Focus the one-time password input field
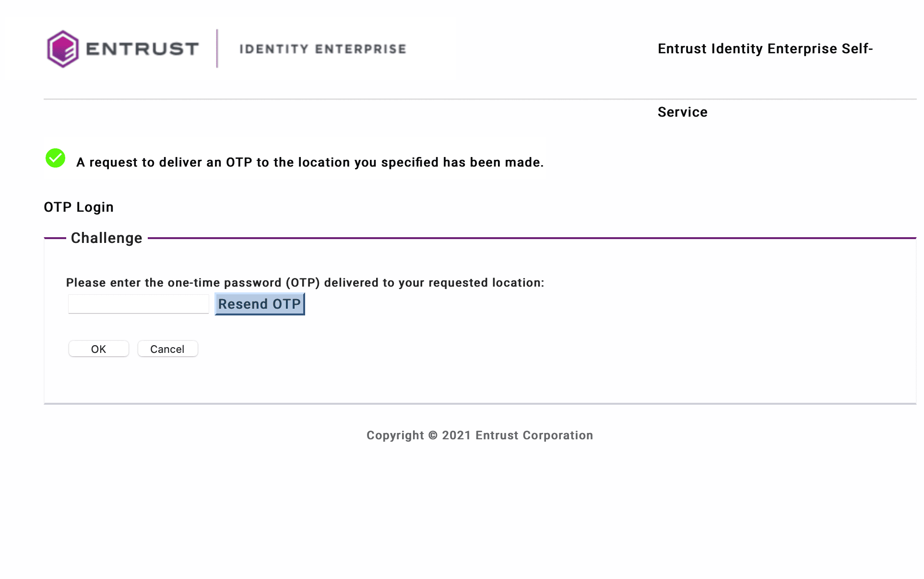This screenshot has height=579, width=924. 139,304
